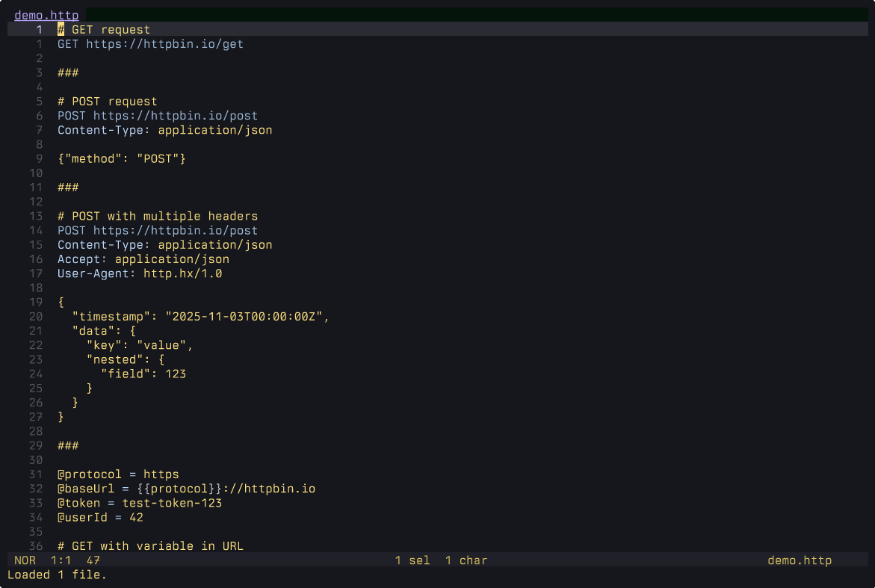
Task: Click the '@baseUrl' variable definition line
Action: pos(186,489)
